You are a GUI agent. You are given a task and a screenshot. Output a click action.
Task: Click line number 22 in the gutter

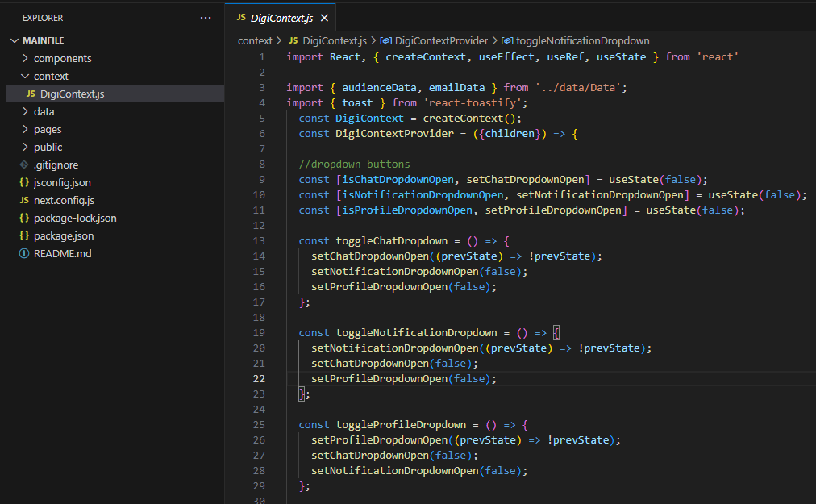click(258, 378)
